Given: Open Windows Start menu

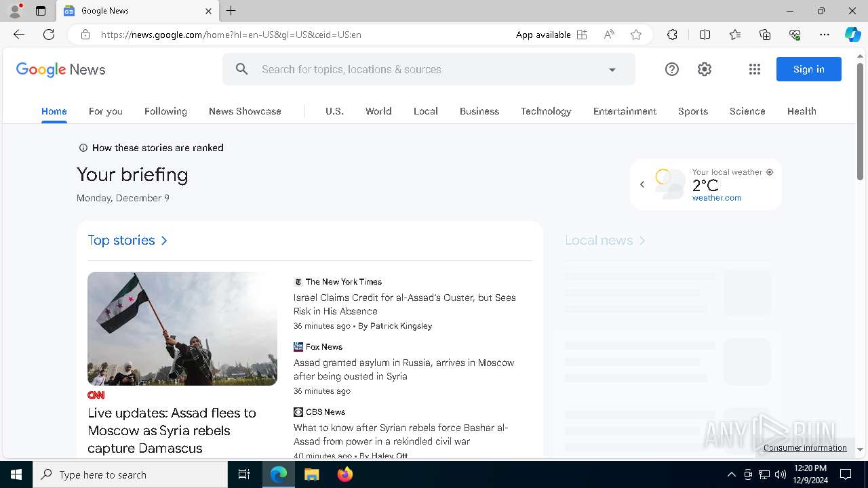Looking at the screenshot, I should coord(16,474).
